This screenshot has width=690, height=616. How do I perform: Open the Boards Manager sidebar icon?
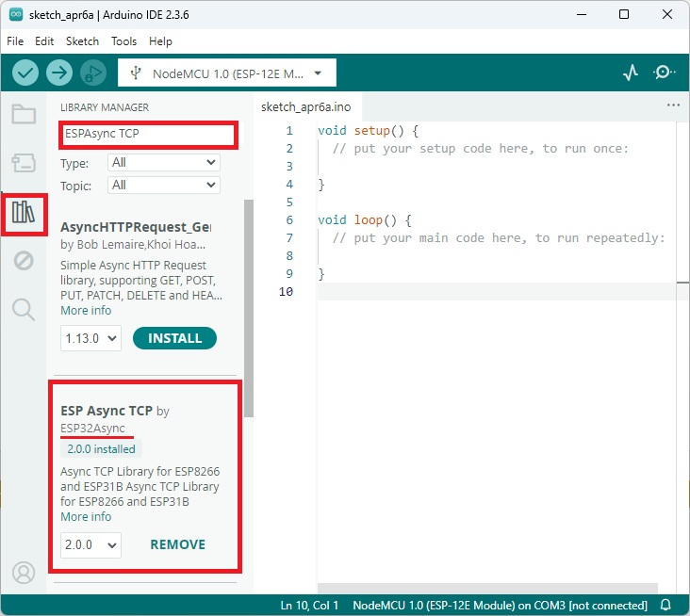pyautogui.click(x=24, y=163)
